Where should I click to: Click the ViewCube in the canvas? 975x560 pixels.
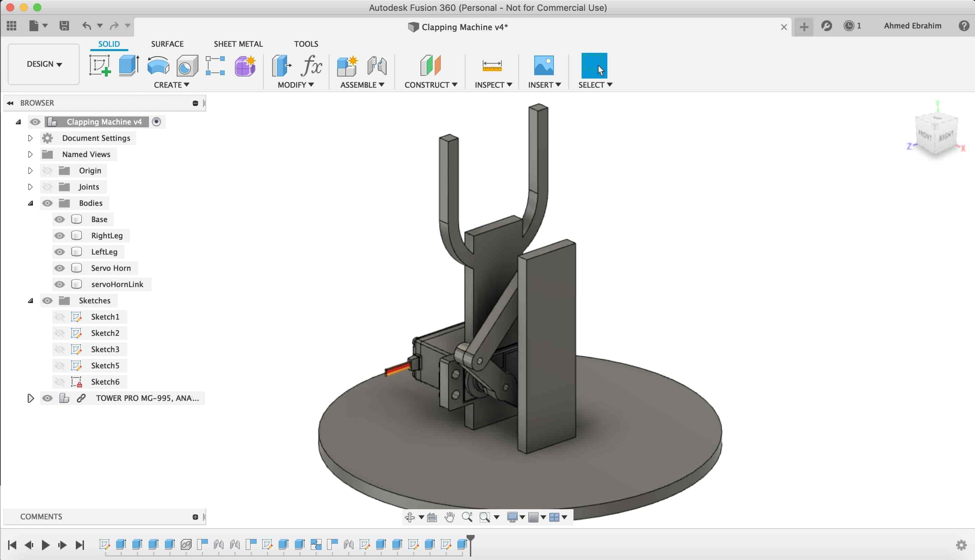point(937,135)
